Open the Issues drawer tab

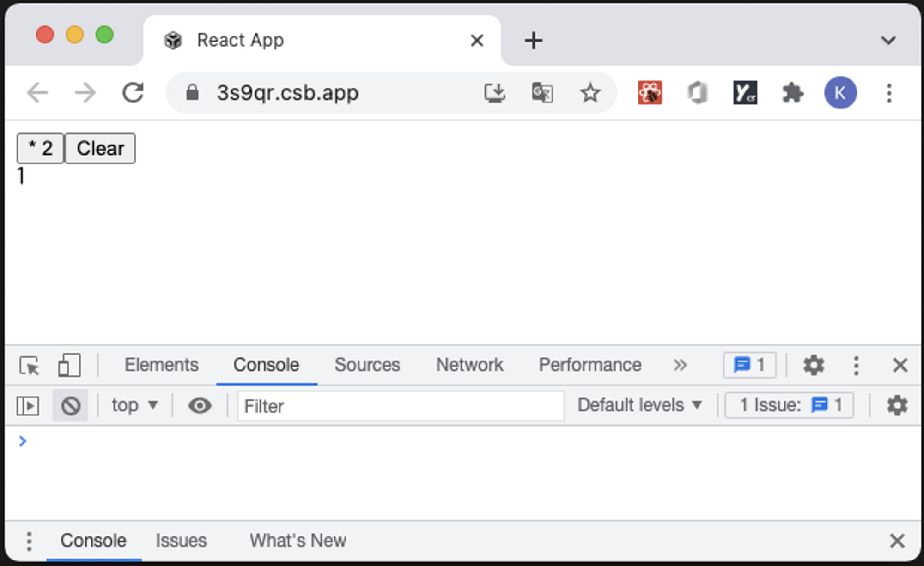tap(181, 541)
